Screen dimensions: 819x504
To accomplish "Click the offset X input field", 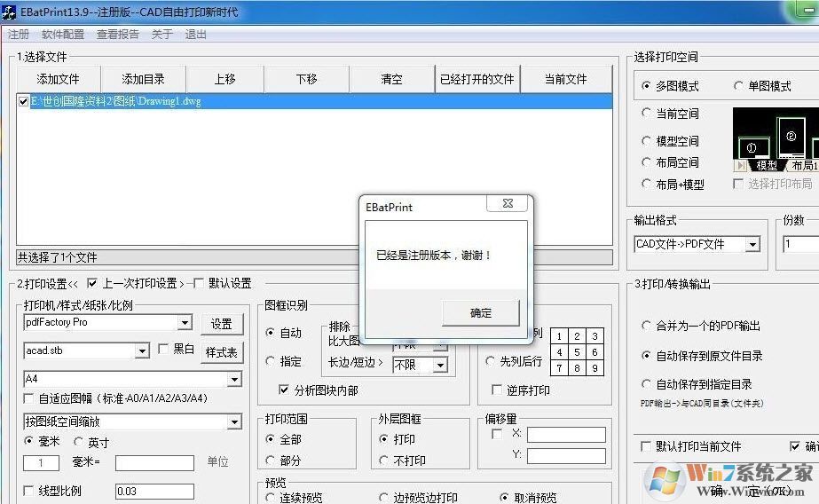I will click(x=566, y=435).
